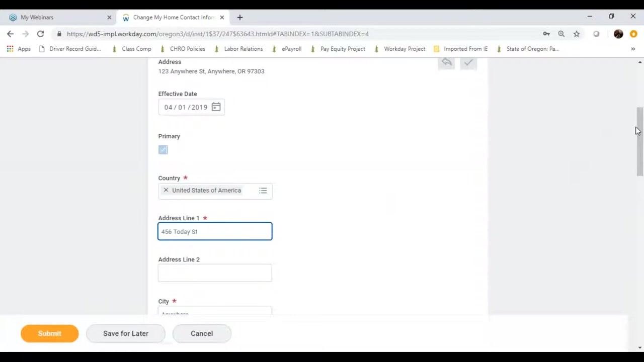644x362 pixels.
Task: Open ePayroll bookmark
Action: 286,49
